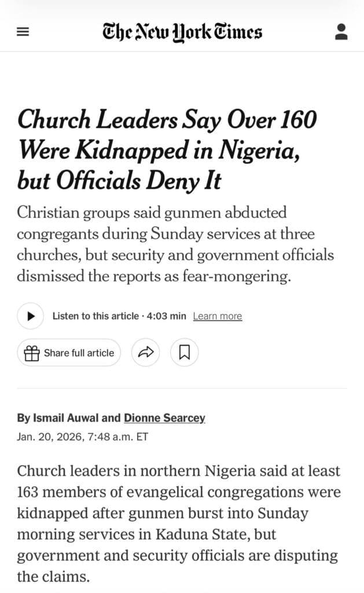Bookmark this article for later
The height and width of the screenshot is (593, 364).
[x=184, y=353]
